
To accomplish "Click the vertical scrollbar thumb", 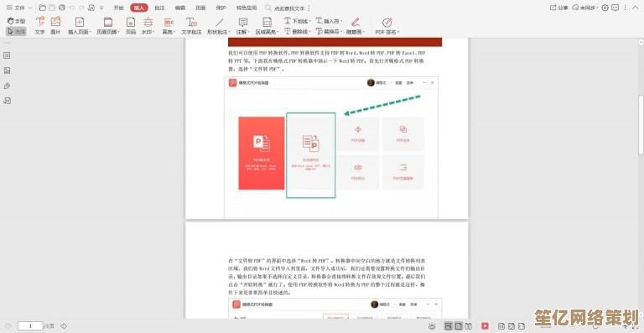I will 641,124.
